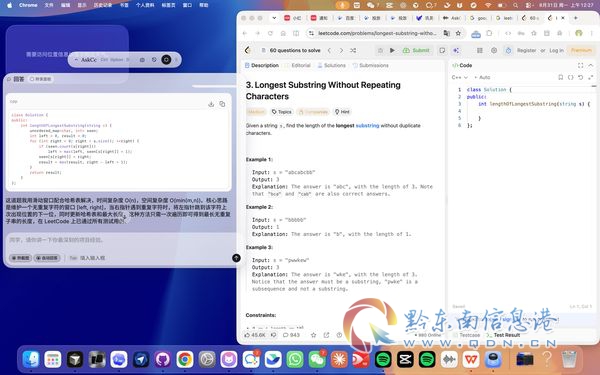Image resolution: width=600 pixels, height=375 pixels.
Task: Open the layout grid icon in LeetCode
Action: pyautogui.click(x=479, y=51)
